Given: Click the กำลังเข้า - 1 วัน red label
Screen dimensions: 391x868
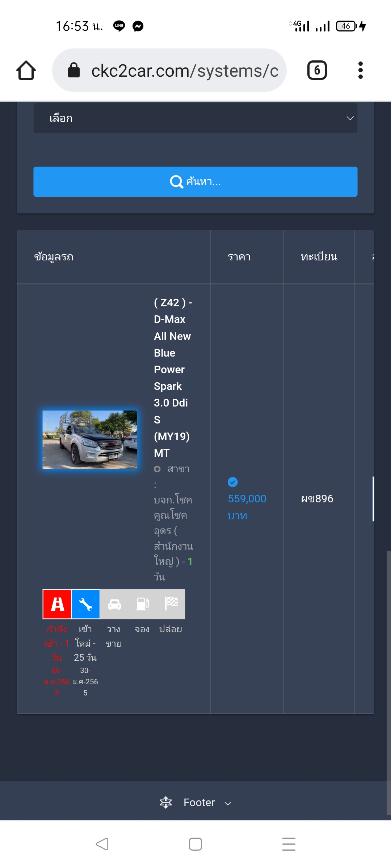Looking at the screenshot, I should click(x=57, y=643).
